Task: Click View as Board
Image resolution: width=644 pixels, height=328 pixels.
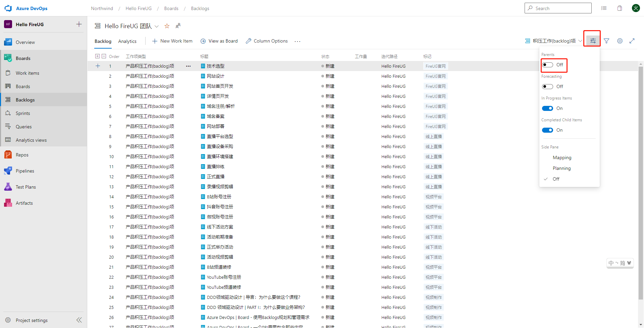Action: click(223, 41)
